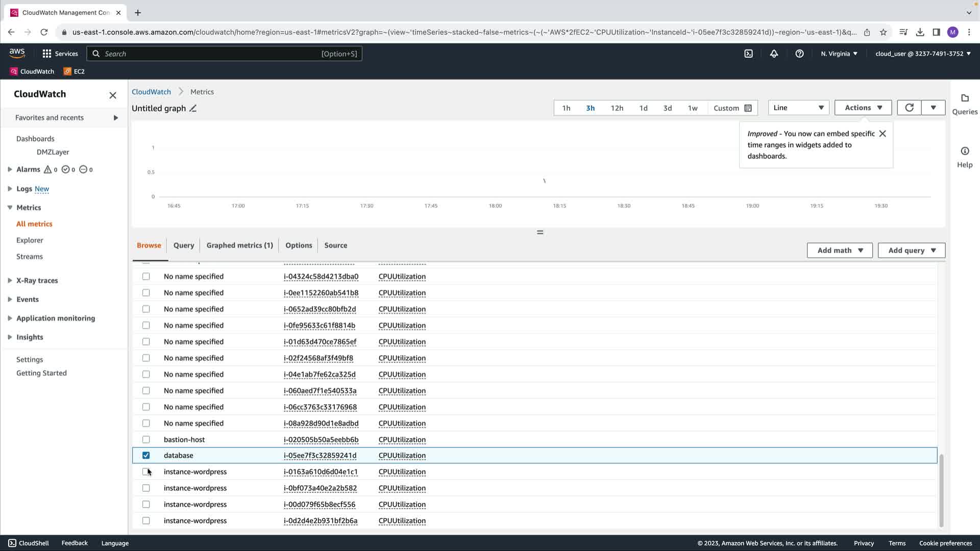The height and width of the screenshot is (551, 980).
Task: Uncheck the database instance metric
Action: click(x=146, y=455)
